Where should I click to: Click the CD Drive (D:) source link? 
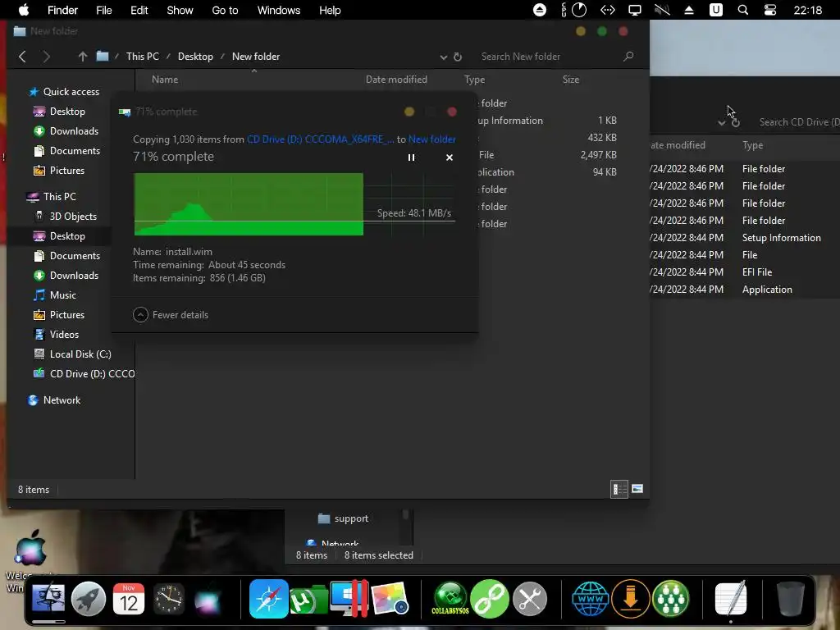click(321, 139)
